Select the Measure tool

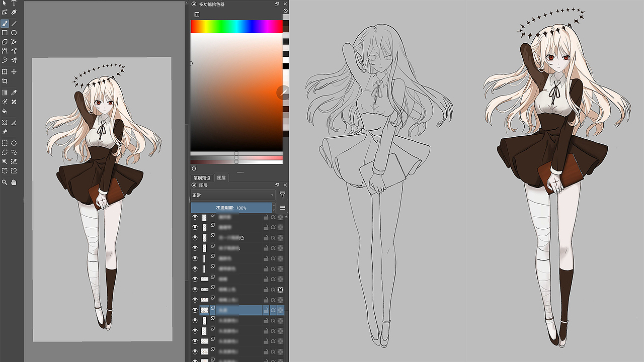14,122
